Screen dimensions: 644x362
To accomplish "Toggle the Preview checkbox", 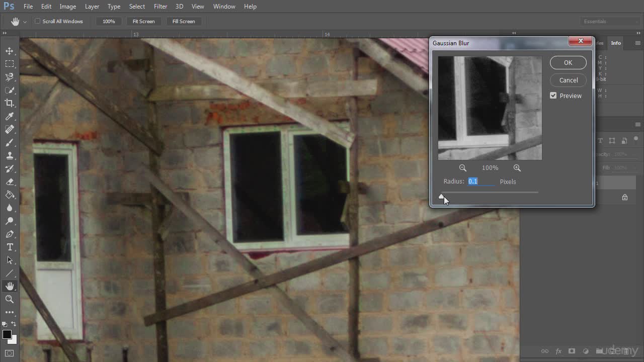I will pos(553,96).
